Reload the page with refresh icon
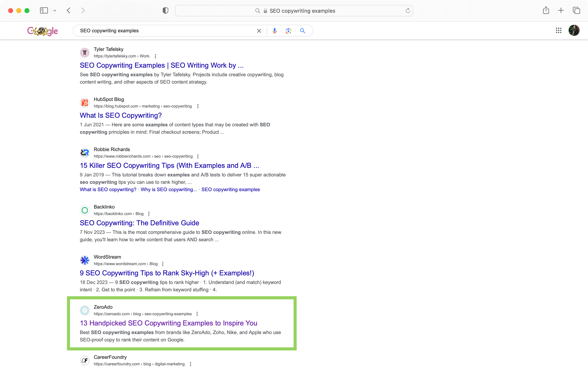The image size is (588, 368). point(408,10)
